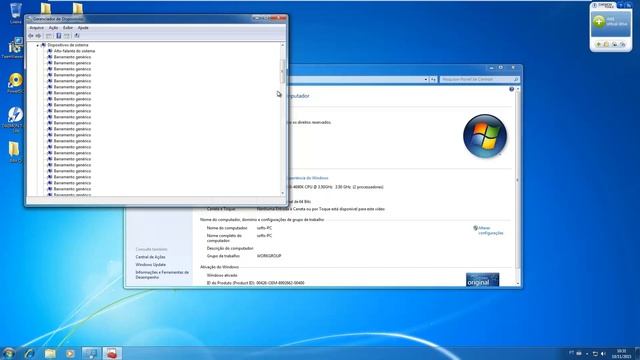Screen dimensions: 640x360
Task: Open the PowerISO disc desktop icon
Action: [x=15, y=82]
